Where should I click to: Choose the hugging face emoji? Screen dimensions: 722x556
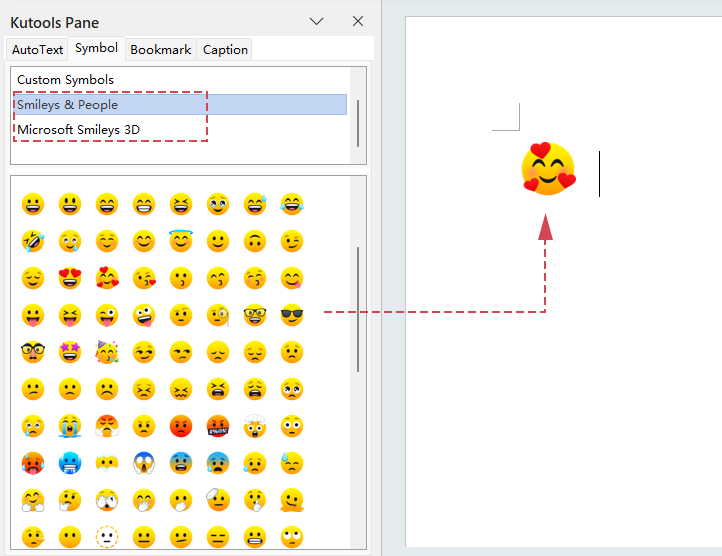point(33,500)
